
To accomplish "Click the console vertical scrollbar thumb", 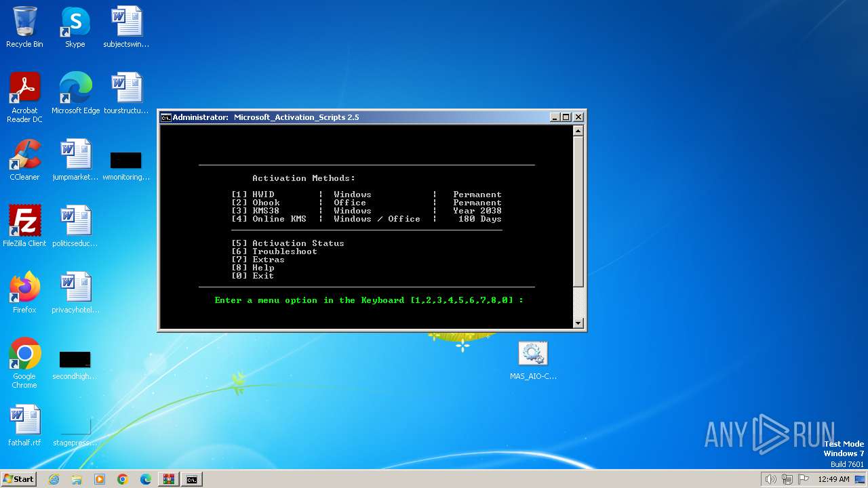I will coord(578,211).
